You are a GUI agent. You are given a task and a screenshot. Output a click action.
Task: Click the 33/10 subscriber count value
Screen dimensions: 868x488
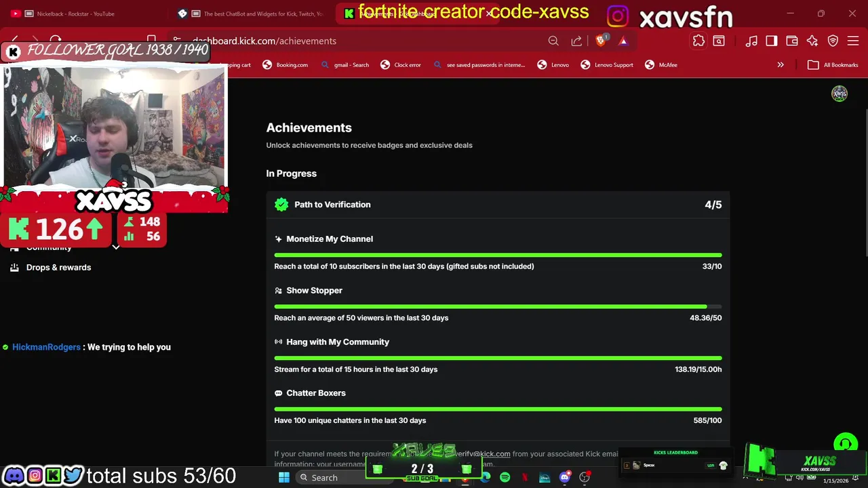point(712,266)
